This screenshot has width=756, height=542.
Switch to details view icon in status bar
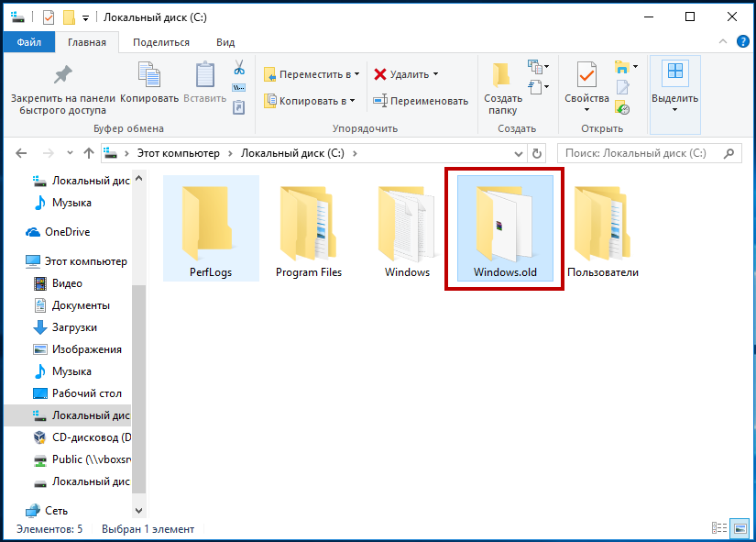coord(718,528)
